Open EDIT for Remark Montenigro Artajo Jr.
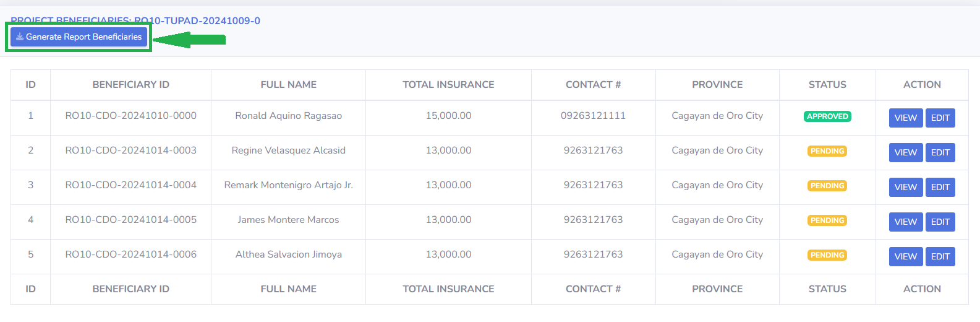 pyautogui.click(x=940, y=188)
